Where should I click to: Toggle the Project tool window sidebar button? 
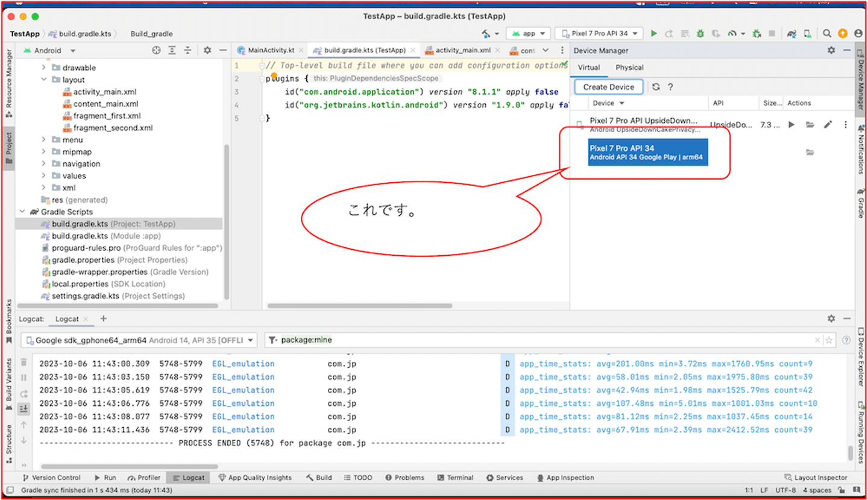(8, 148)
